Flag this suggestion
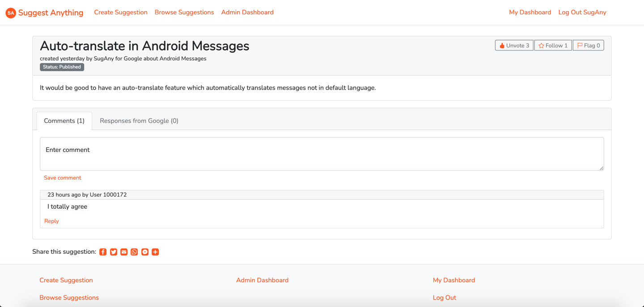The height and width of the screenshot is (307, 644). (x=588, y=46)
